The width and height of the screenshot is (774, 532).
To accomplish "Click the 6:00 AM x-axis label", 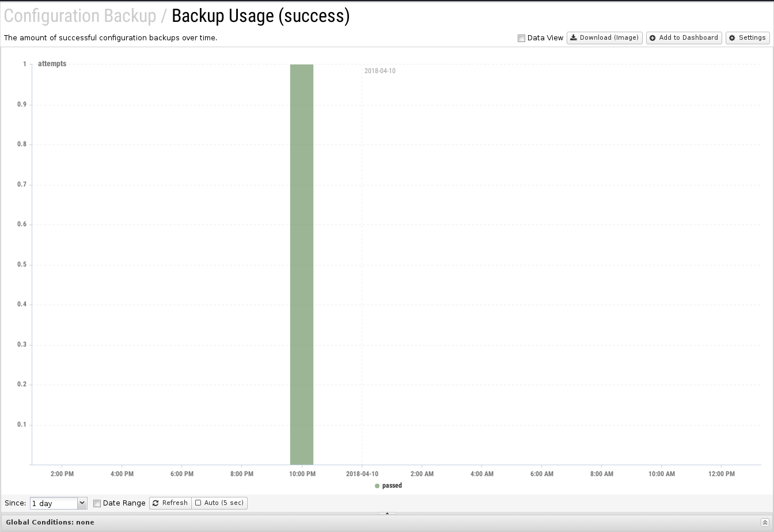I will (x=541, y=474).
